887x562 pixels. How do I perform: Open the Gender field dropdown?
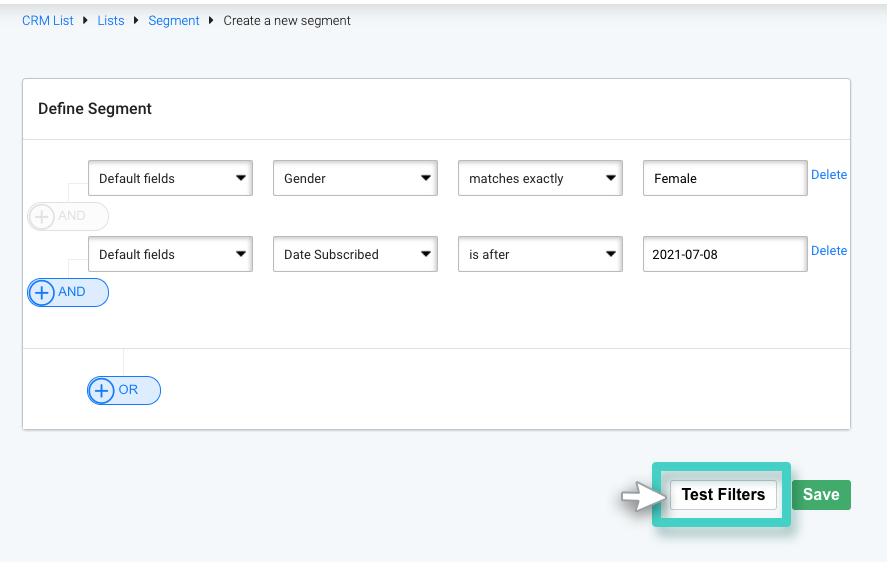point(355,178)
